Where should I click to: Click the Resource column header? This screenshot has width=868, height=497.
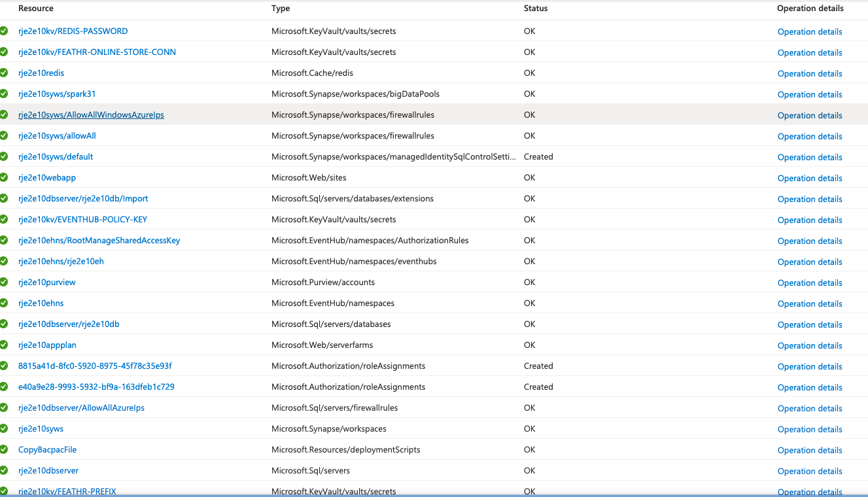[x=36, y=9]
